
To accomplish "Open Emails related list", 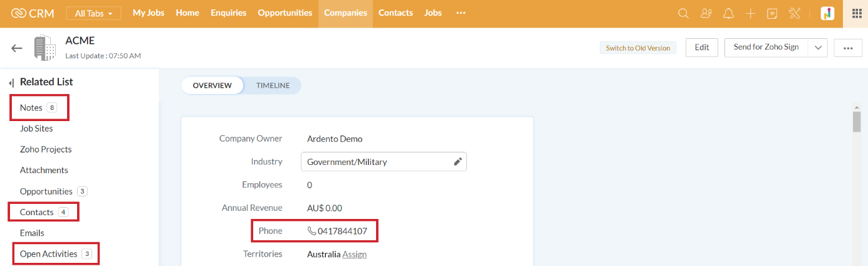I will 32,233.
